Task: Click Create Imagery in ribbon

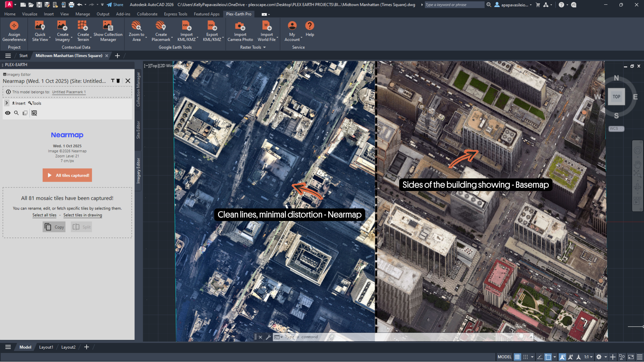Action: [62, 32]
